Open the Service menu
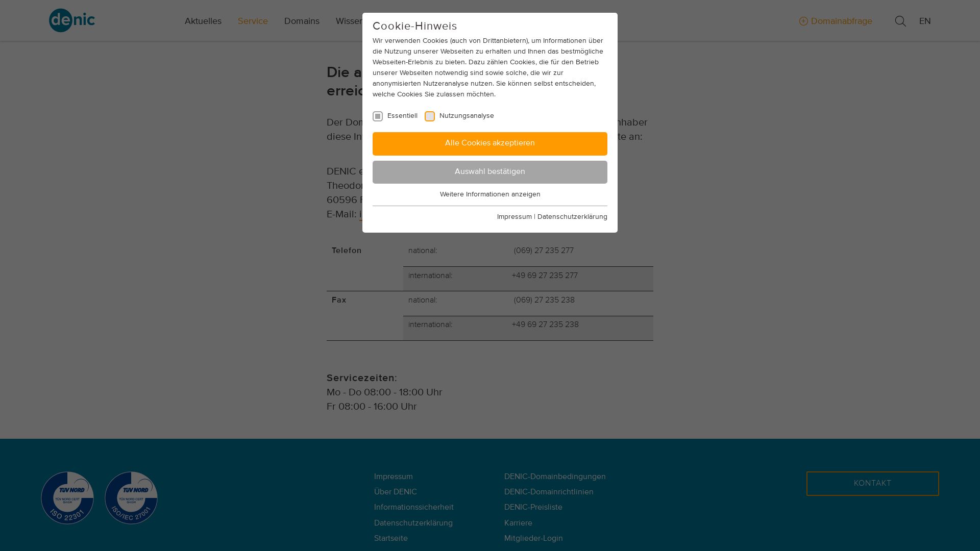This screenshot has height=551, width=980. coord(253,21)
